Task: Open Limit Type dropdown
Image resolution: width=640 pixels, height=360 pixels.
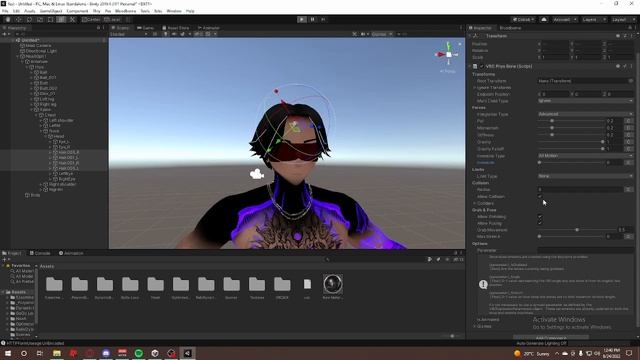Action: tap(585, 176)
